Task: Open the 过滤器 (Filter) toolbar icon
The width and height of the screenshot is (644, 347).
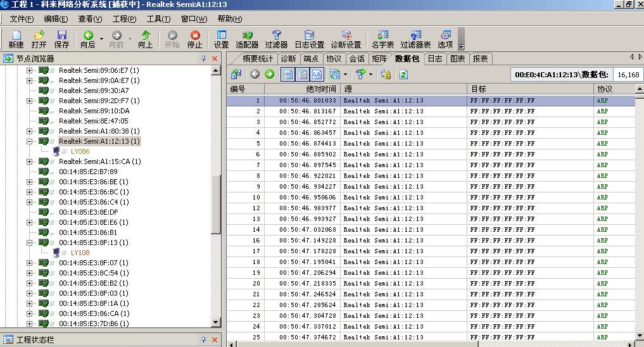Action: 276,39
